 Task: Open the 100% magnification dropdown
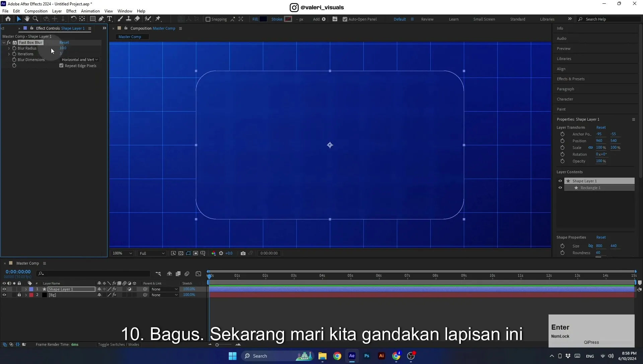point(122,253)
